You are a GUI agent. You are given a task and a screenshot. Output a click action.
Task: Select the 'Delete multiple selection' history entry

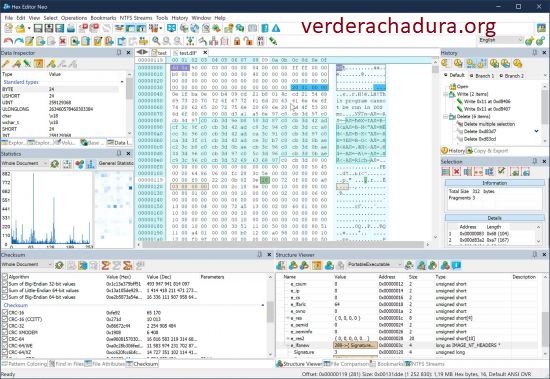tap(489, 124)
